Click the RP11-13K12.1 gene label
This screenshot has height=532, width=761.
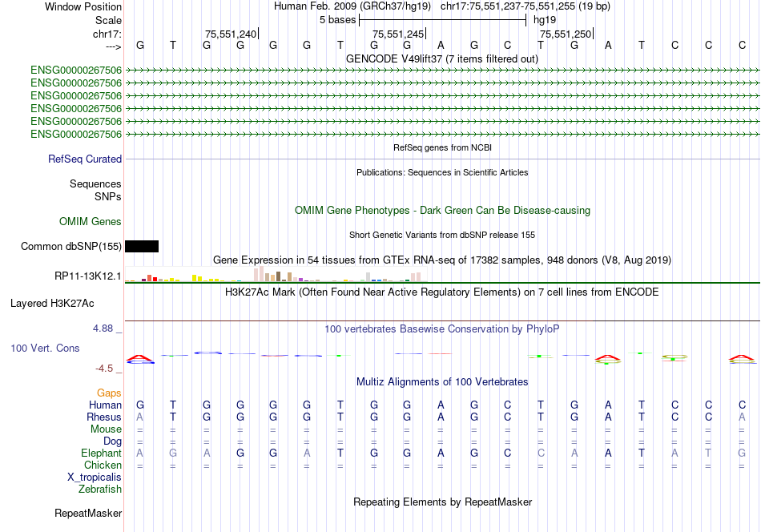tap(88, 276)
